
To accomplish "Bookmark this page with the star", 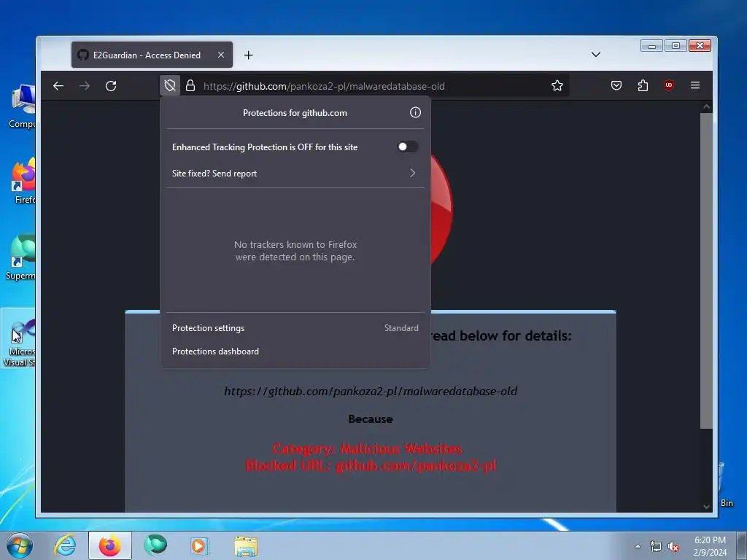I will tap(557, 86).
